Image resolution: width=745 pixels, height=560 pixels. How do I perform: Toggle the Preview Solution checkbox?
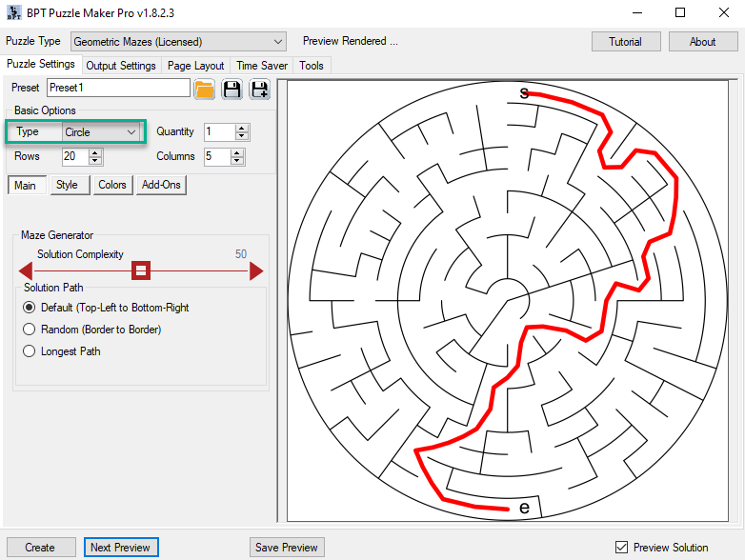click(621, 548)
